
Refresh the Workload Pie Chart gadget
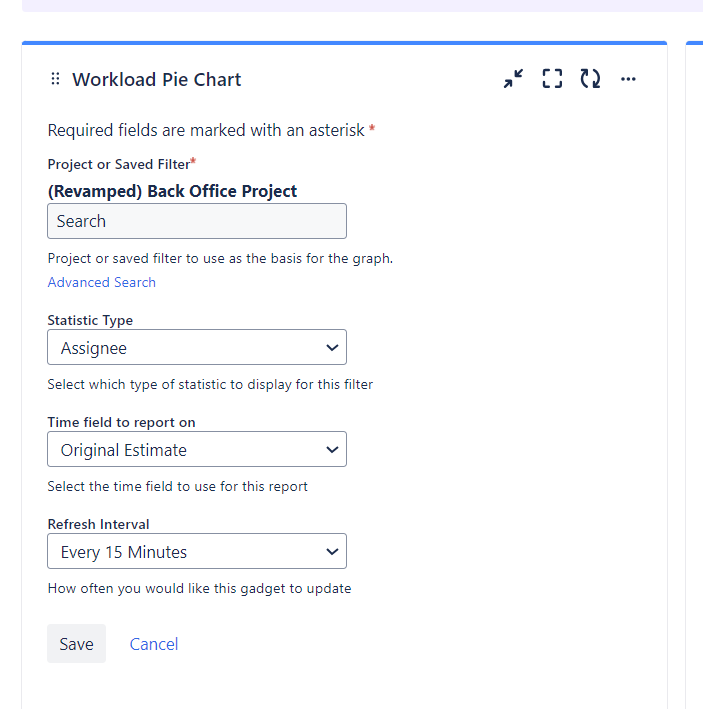590,79
